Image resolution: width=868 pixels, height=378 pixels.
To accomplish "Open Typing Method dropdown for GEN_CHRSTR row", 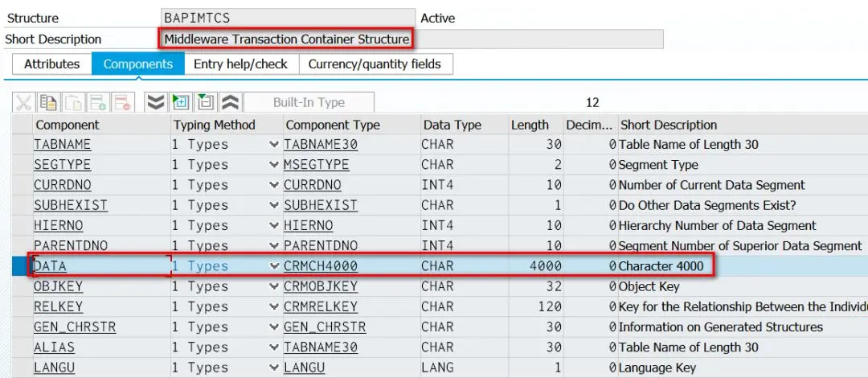I will [x=273, y=327].
